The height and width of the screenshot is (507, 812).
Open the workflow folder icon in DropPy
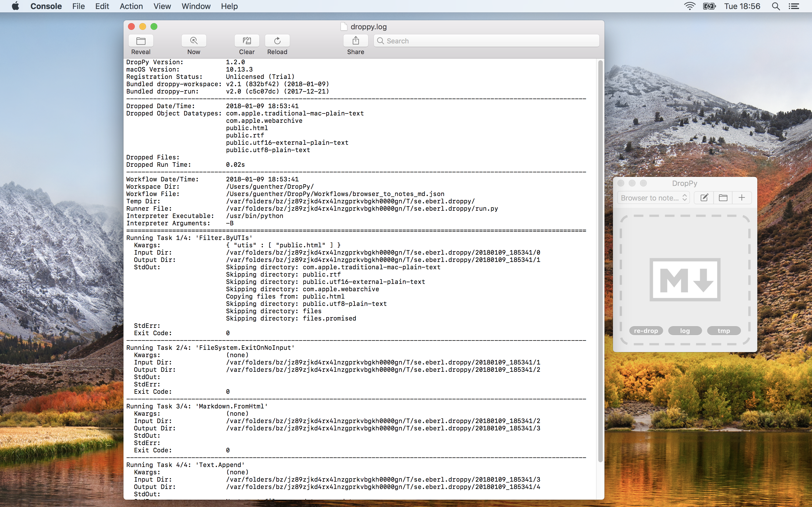(723, 198)
